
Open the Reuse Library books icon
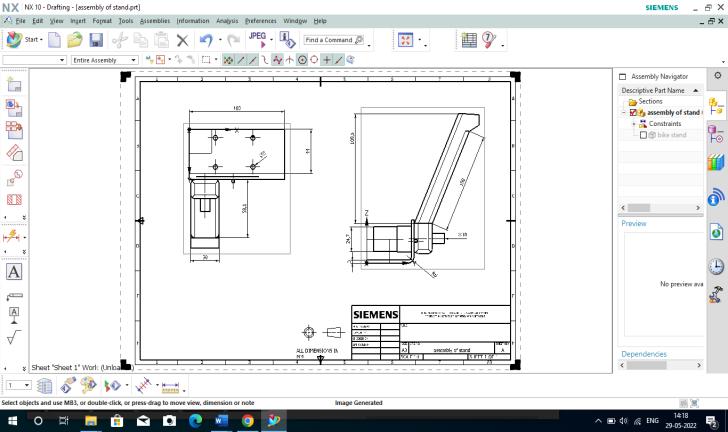[716, 164]
